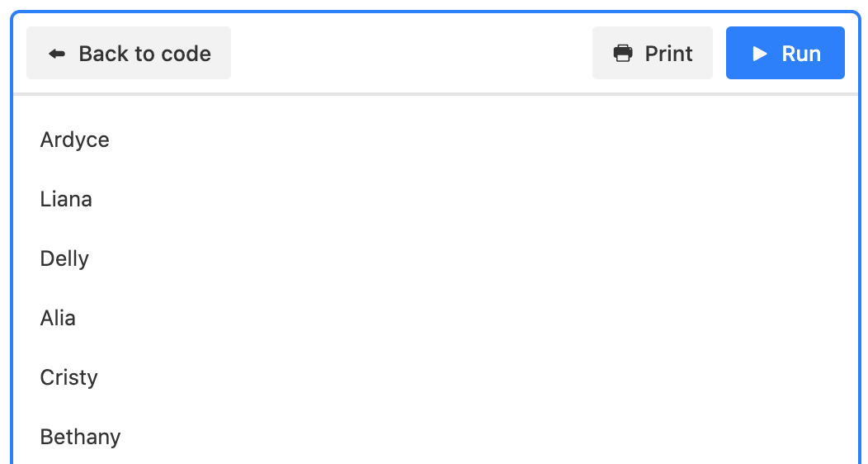The height and width of the screenshot is (464, 868).
Task: Click the 'Run' text on blue button
Action: (801, 54)
